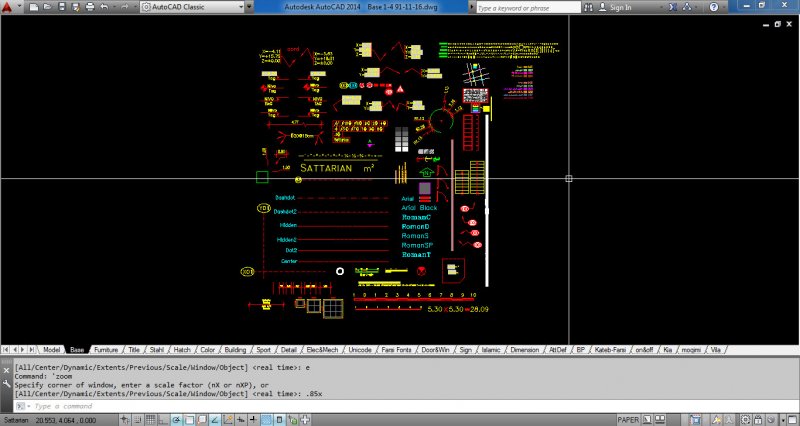Screen dimensions: 800x426
Task: Toggle Ortho Mode in status bar
Action: click(x=163, y=420)
